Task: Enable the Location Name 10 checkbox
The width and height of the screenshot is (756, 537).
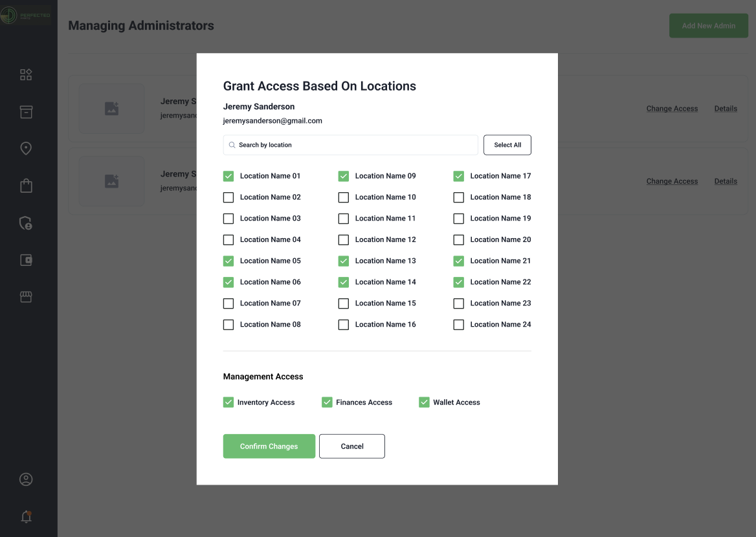Action: coord(344,197)
